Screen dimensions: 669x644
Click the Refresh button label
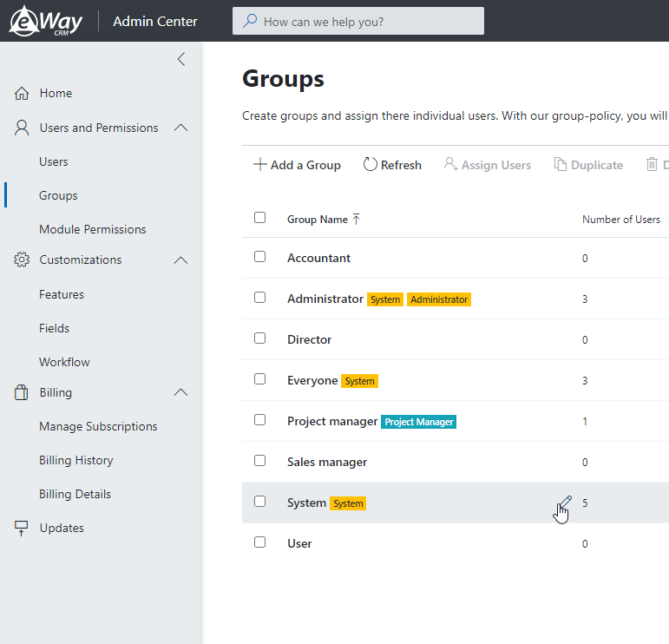click(401, 165)
